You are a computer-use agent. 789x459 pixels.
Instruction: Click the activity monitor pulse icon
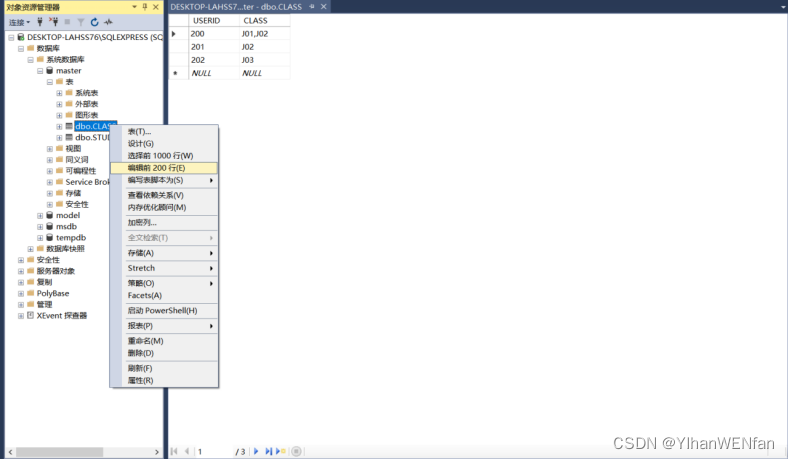[108, 22]
